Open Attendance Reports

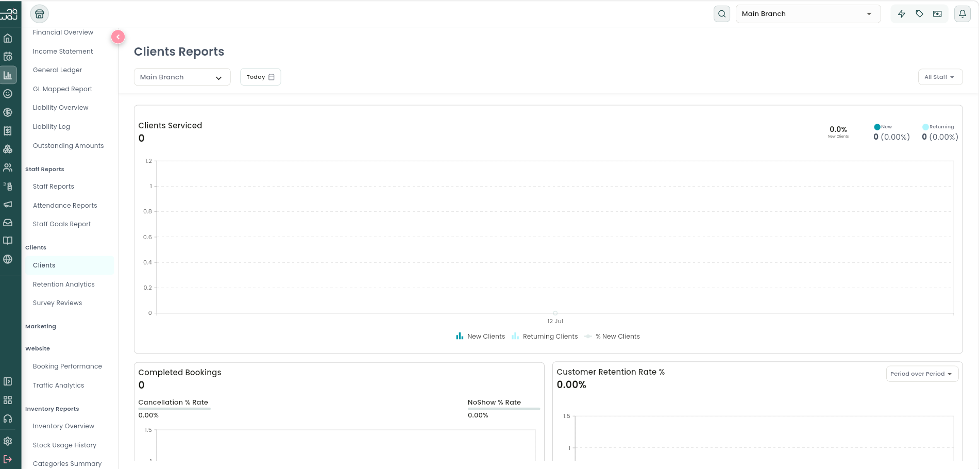65,206
